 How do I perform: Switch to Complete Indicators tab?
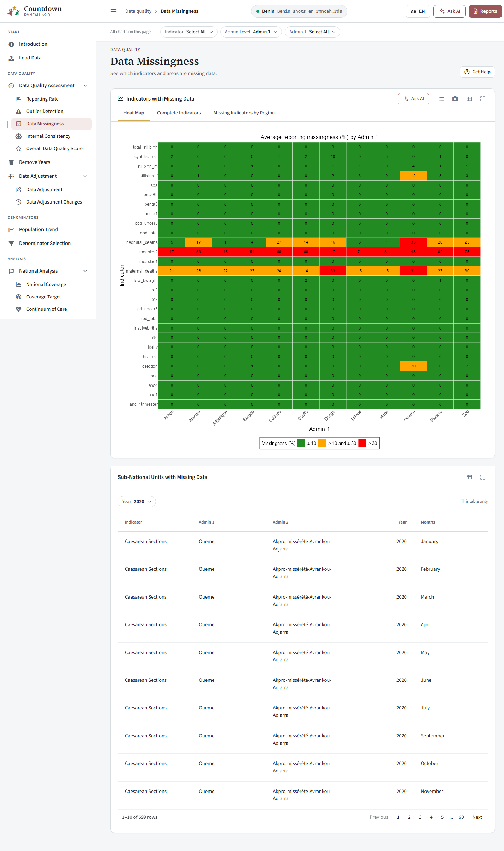point(179,113)
